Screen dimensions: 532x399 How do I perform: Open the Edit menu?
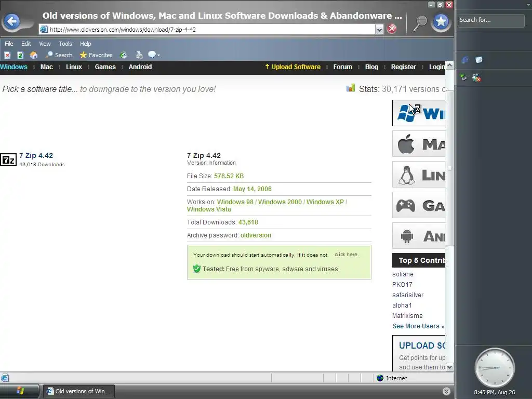point(26,44)
